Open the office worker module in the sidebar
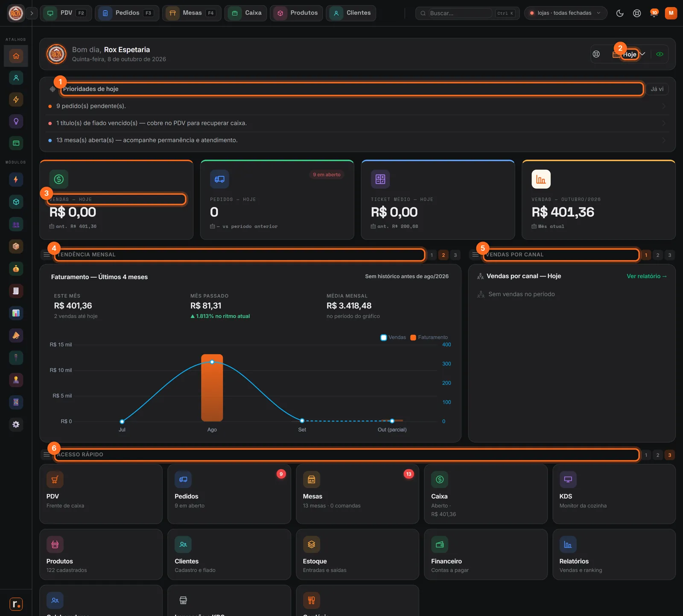This screenshot has height=616, width=683. (x=16, y=380)
